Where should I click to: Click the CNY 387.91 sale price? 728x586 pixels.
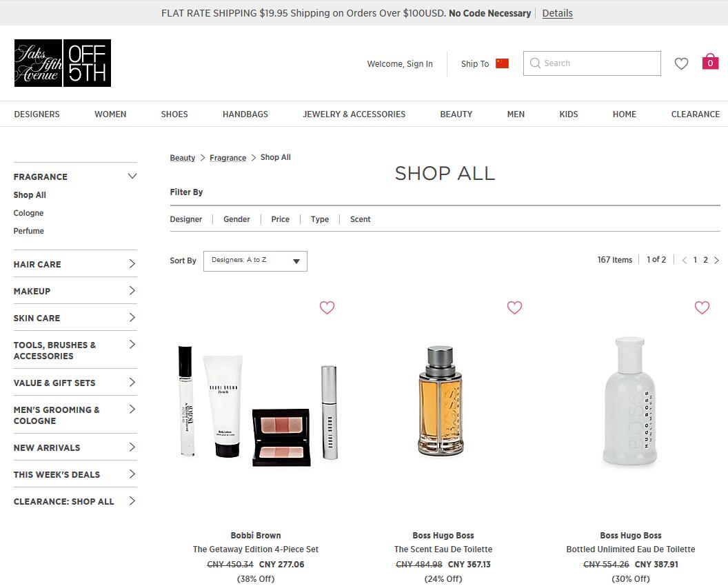(656, 564)
